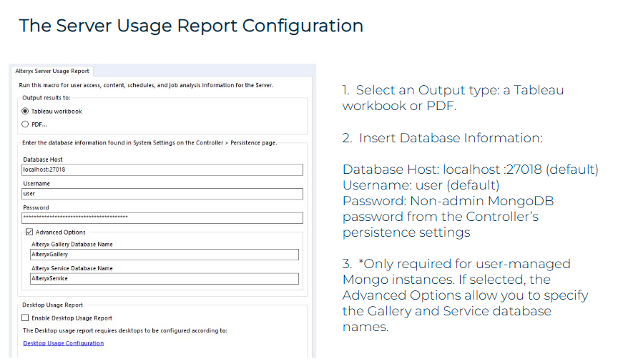Click the Database Host input field

pyautogui.click(x=162, y=170)
